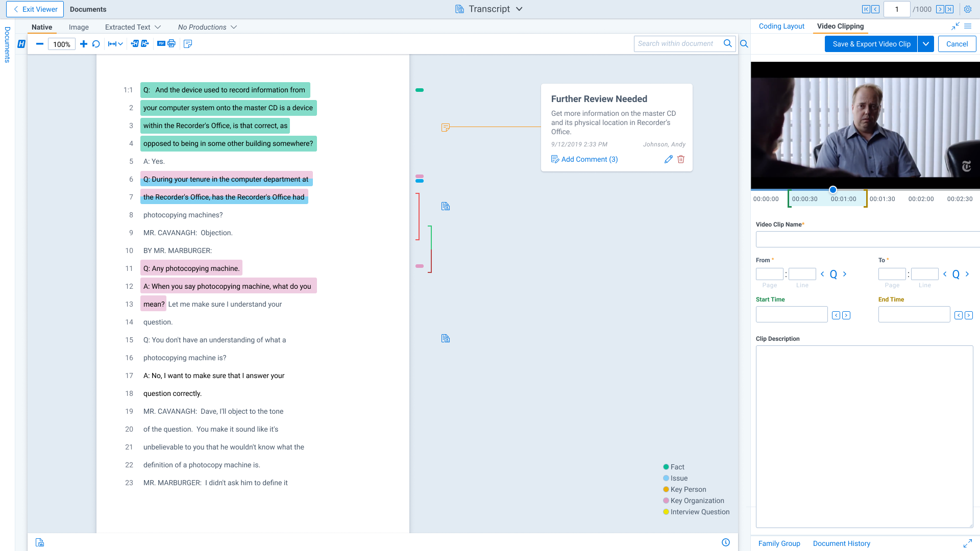Viewport: 980px width, 551px height.
Task: Open the Document History tab
Action: click(841, 543)
